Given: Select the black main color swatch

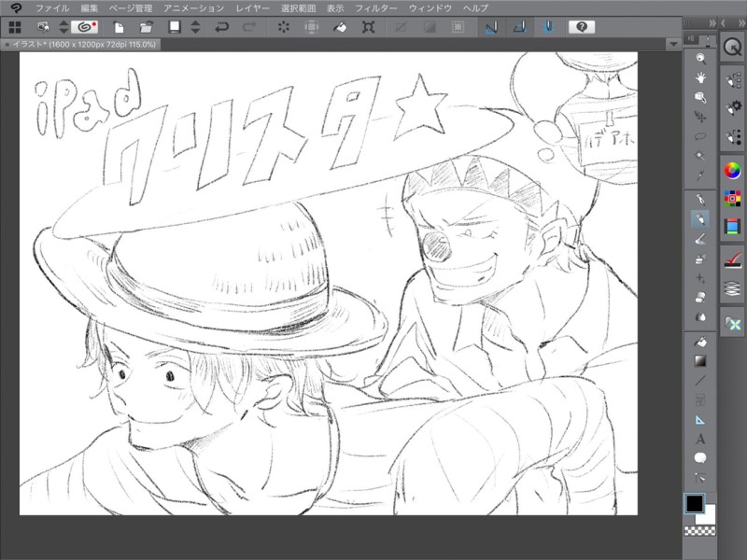Looking at the screenshot, I should [695, 503].
